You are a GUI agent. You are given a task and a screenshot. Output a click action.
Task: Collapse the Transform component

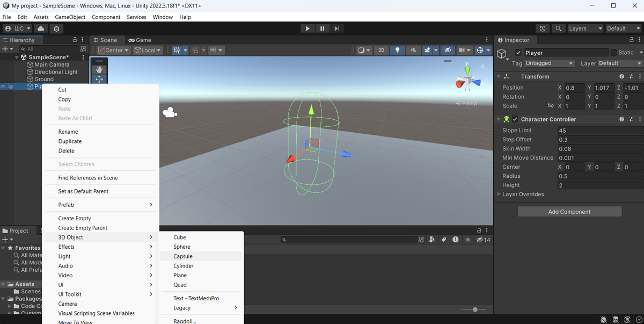(499, 76)
